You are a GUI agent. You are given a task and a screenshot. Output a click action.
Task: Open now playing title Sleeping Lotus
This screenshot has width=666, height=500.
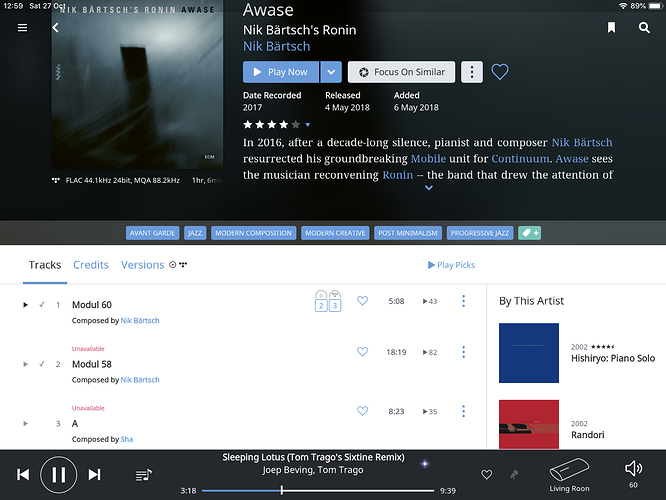(x=313, y=457)
